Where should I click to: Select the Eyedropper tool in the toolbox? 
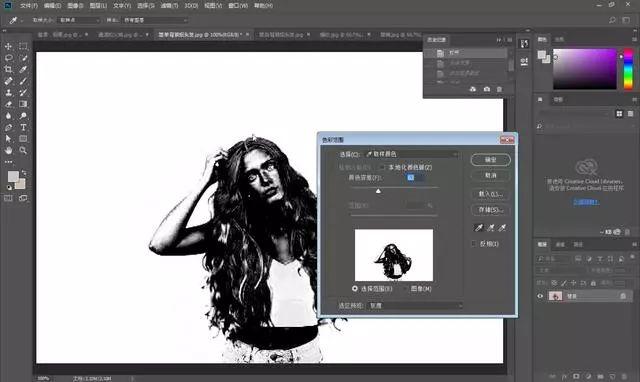[23, 69]
